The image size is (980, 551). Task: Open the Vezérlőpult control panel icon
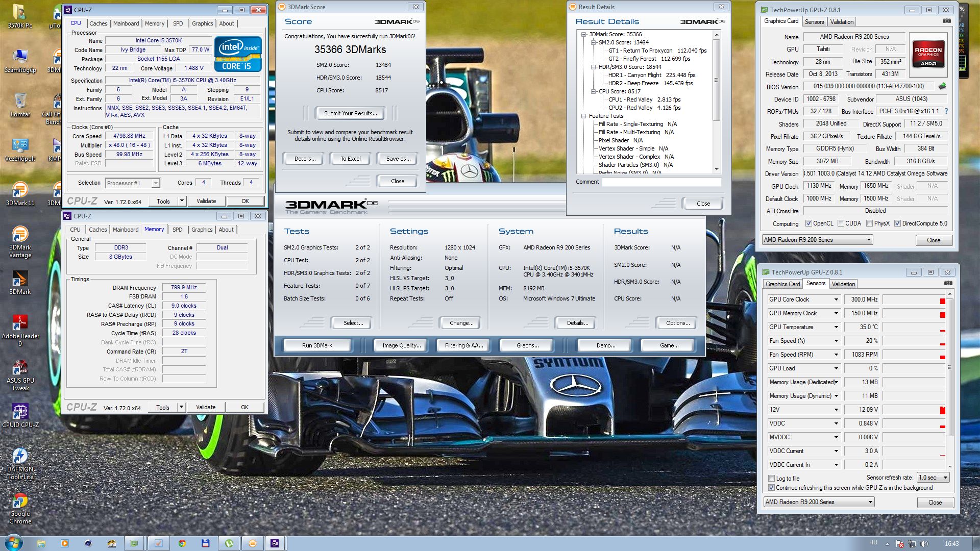point(20,150)
